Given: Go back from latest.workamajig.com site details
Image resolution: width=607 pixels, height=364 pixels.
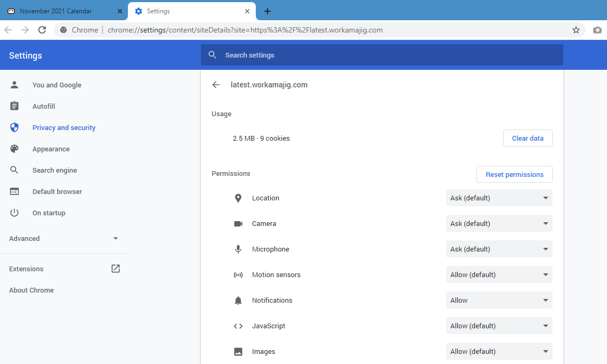Looking at the screenshot, I should tap(216, 85).
